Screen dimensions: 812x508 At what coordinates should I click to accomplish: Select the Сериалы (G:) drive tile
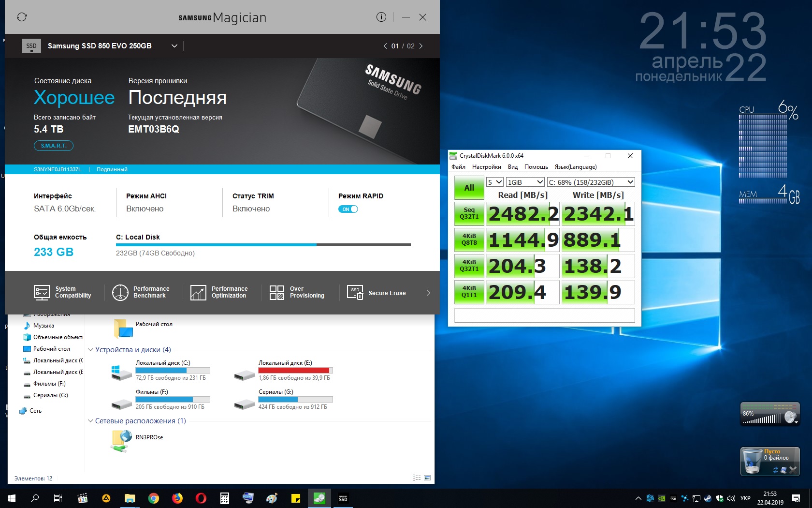tap(283, 399)
